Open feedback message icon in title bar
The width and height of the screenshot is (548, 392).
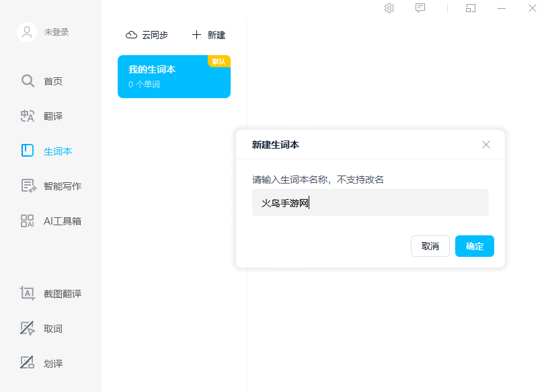pyautogui.click(x=420, y=8)
